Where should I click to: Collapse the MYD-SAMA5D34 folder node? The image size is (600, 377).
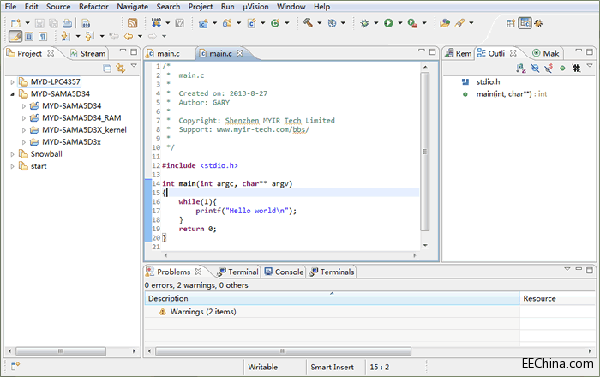point(12,94)
